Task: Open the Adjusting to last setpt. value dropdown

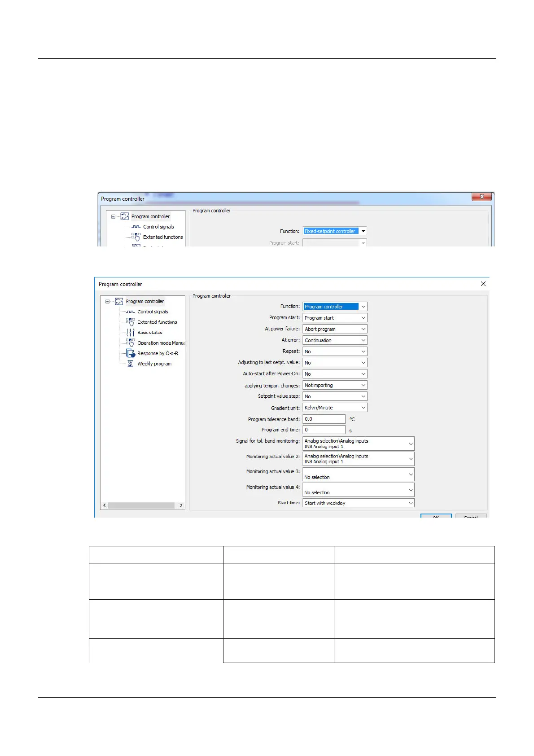Action: 363,363
